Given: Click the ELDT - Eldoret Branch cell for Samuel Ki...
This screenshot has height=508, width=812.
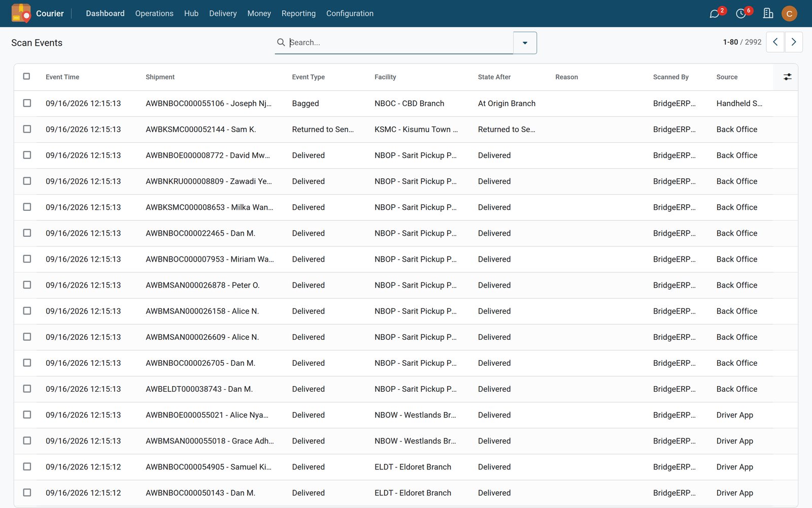Looking at the screenshot, I should (413, 466).
